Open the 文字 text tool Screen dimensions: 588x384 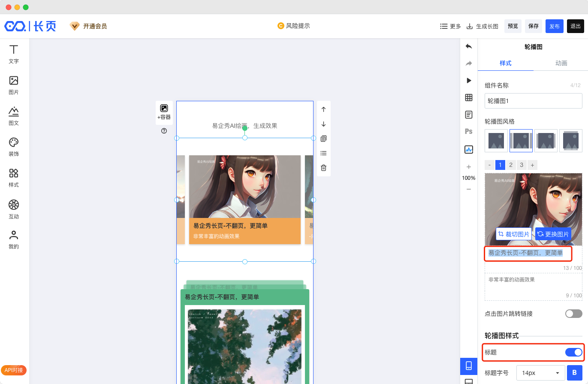[x=14, y=54]
